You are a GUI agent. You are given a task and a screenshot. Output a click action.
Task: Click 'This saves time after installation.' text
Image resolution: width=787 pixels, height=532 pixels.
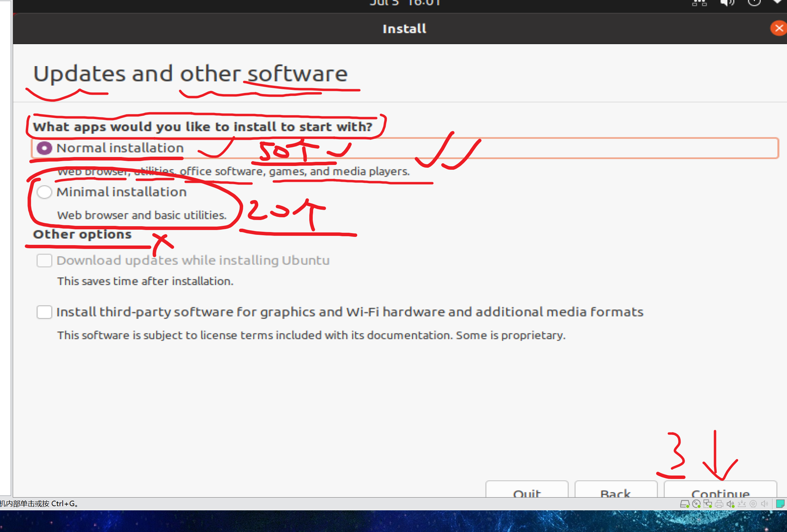tap(145, 281)
